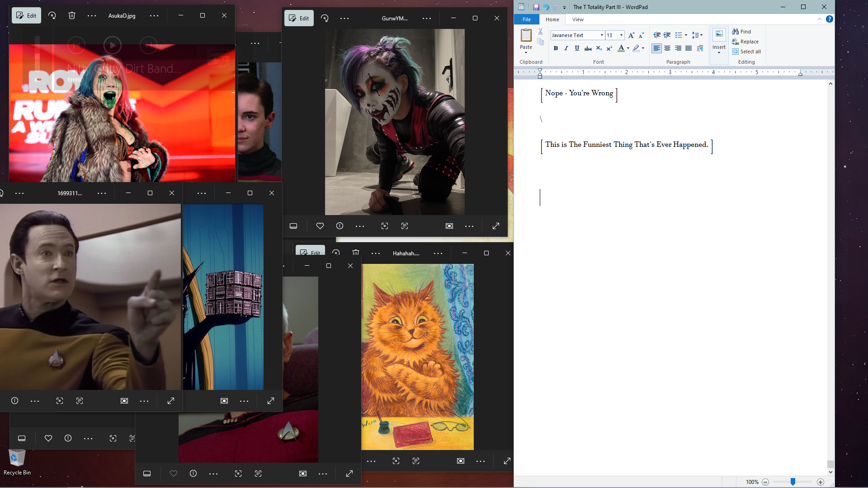Viewport: 868px width, 488px height.
Task: Open the text color dropdown arrow
Action: tap(628, 48)
